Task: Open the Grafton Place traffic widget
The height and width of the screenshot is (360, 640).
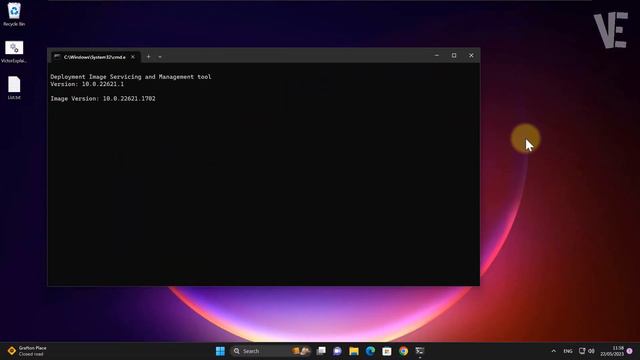Action: [x=27, y=351]
